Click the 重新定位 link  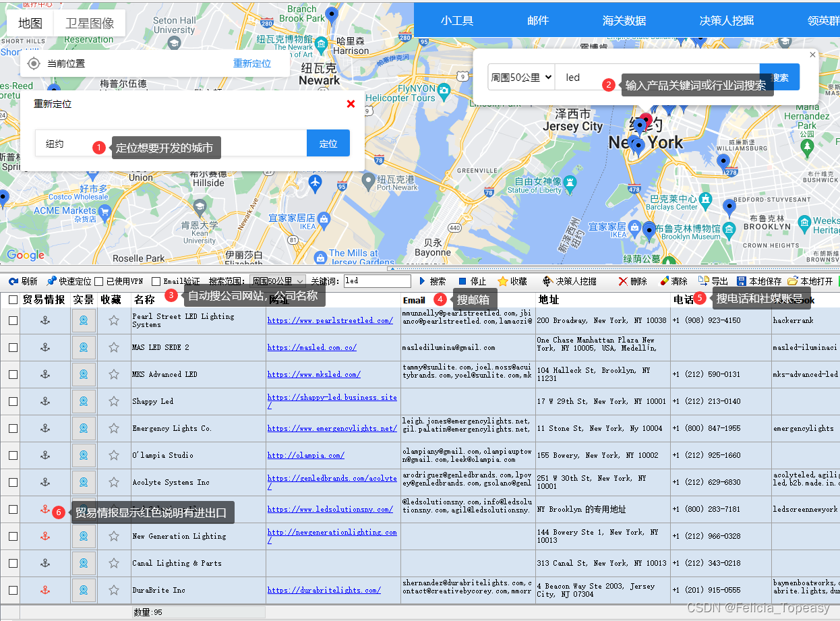point(252,63)
